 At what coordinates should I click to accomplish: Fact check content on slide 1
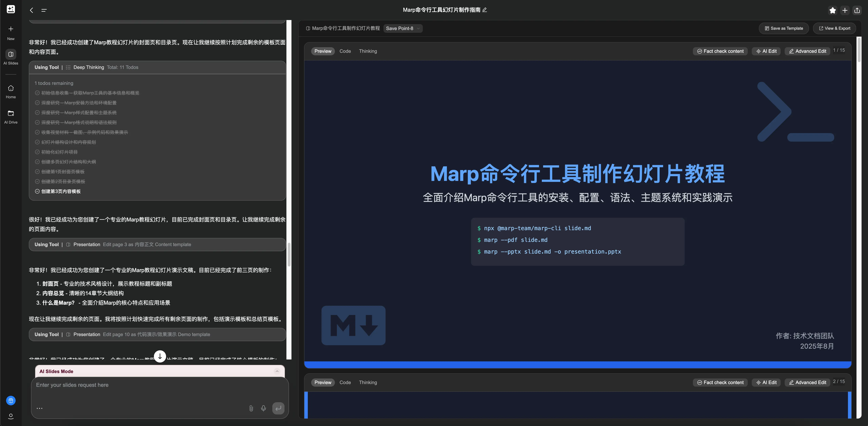click(x=720, y=51)
